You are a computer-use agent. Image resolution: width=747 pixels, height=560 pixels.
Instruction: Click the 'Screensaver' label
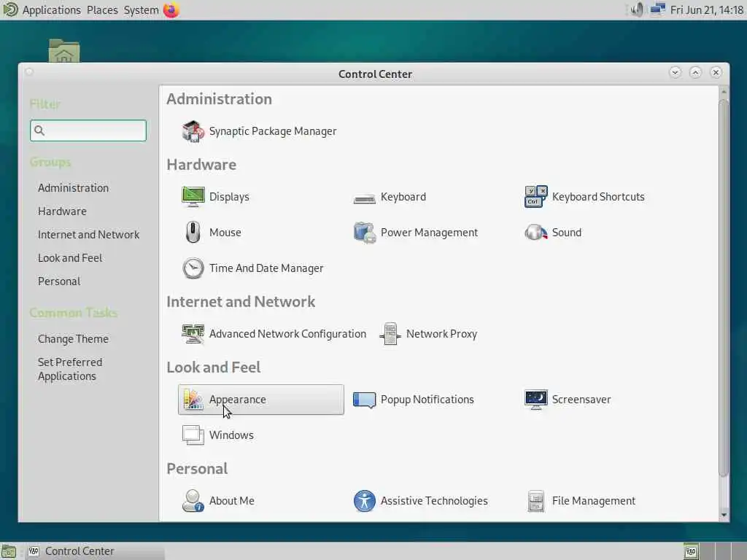(581, 400)
